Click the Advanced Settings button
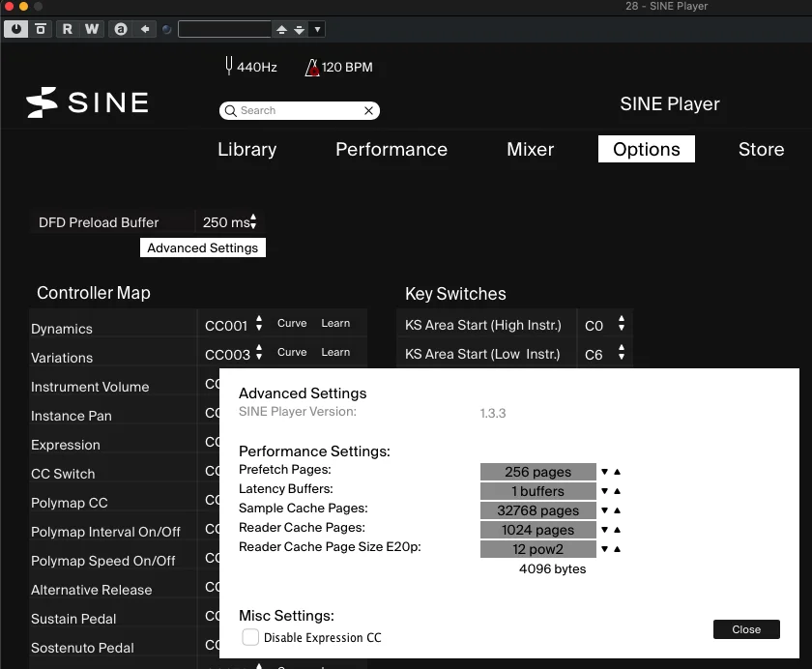This screenshot has width=812, height=669. (203, 248)
